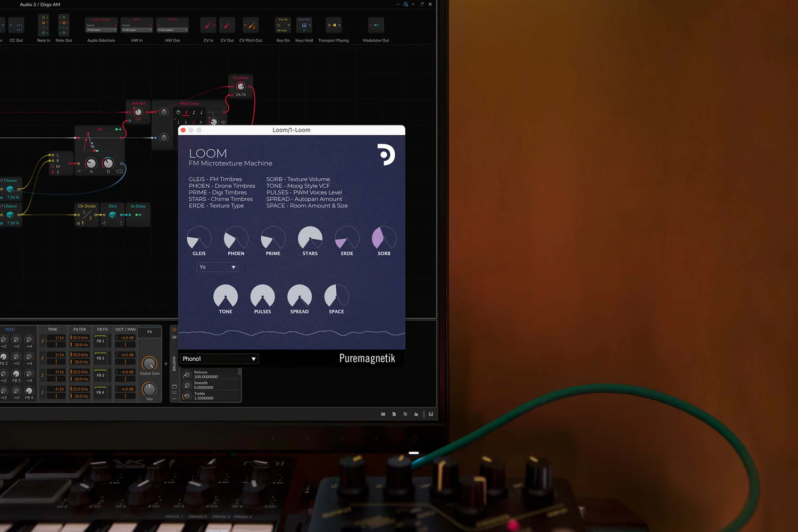Click the Treble 1.5000000 parameter
Screen dimensions: 798x532
212,396
